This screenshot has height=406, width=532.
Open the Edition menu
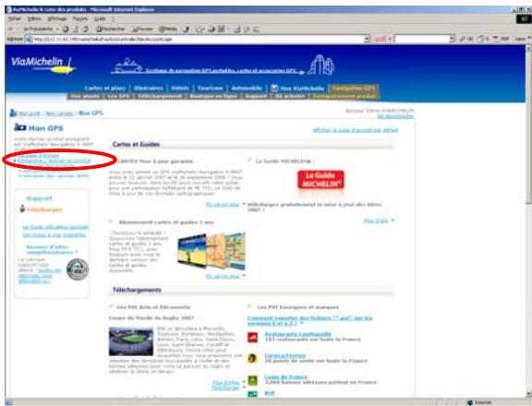(x=34, y=18)
